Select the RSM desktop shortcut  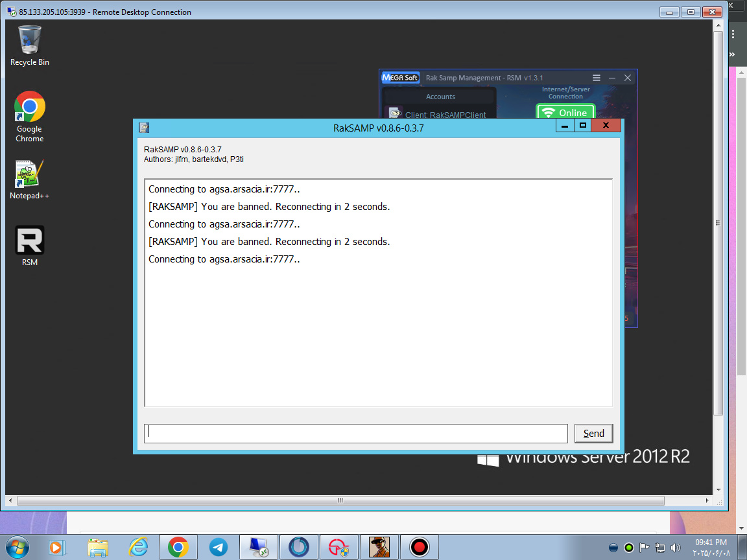pos(30,246)
